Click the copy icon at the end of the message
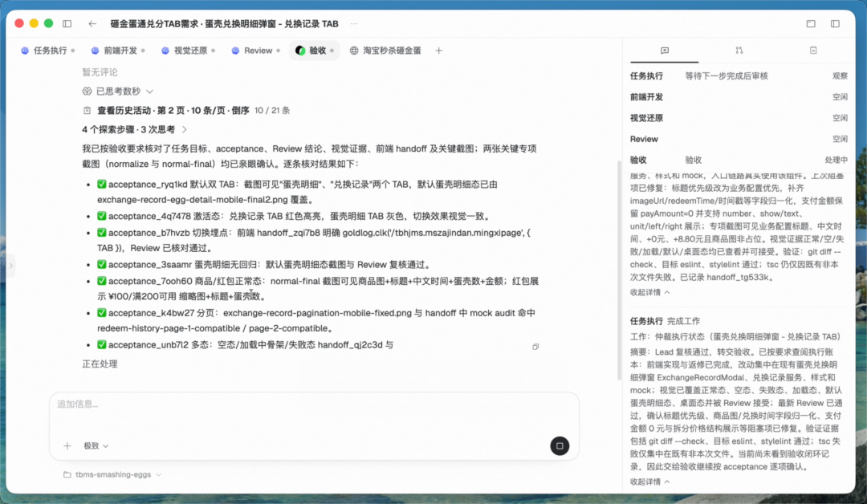 [535, 347]
